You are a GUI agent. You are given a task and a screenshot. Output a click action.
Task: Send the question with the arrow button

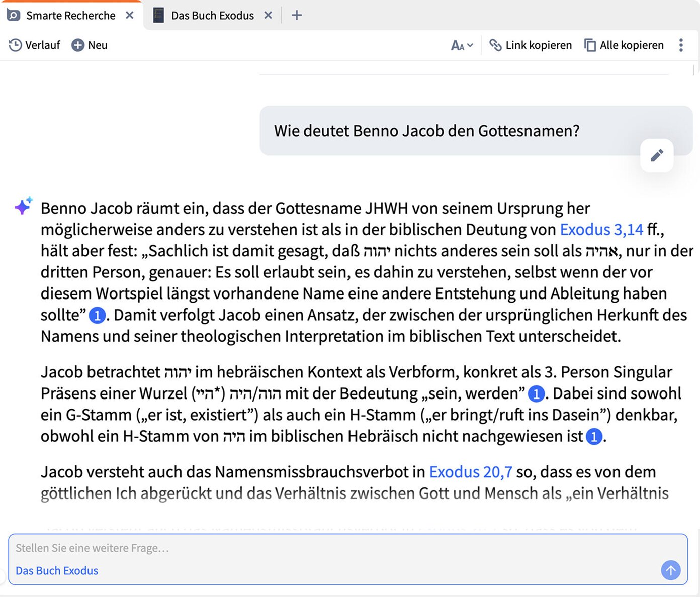(x=671, y=570)
